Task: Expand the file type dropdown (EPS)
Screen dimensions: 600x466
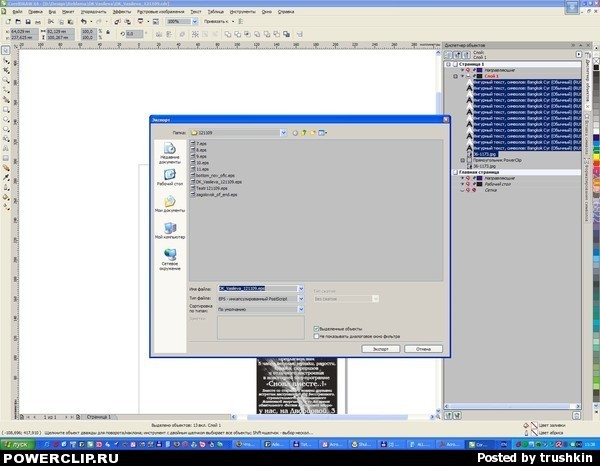Action: (x=301, y=298)
